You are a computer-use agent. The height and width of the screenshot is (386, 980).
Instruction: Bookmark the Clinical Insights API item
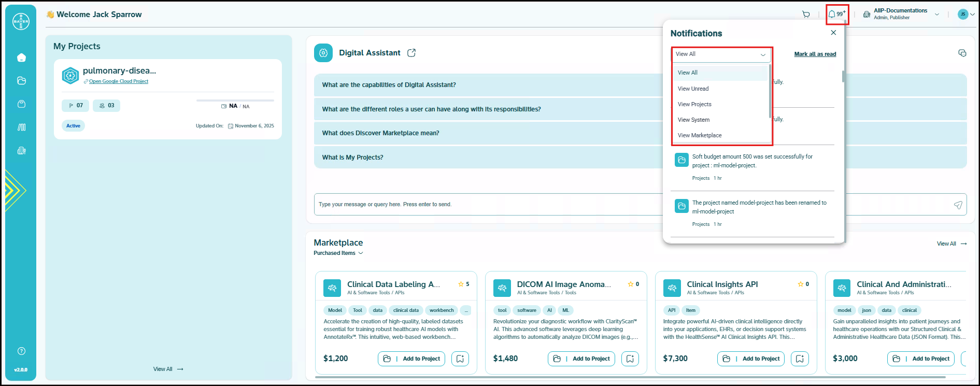[x=800, y=359]
